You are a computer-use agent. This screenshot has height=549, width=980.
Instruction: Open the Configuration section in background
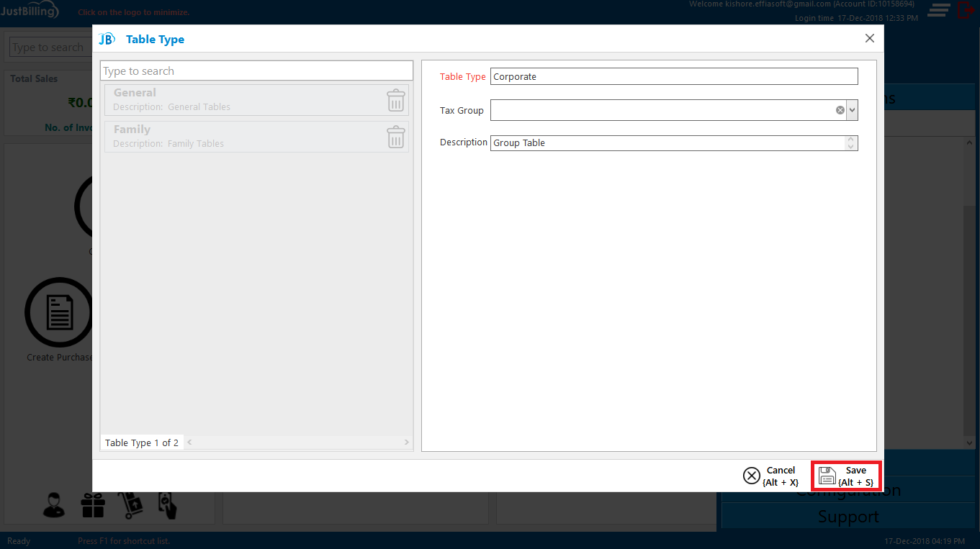pyautogui.click(x=848, y=491)
